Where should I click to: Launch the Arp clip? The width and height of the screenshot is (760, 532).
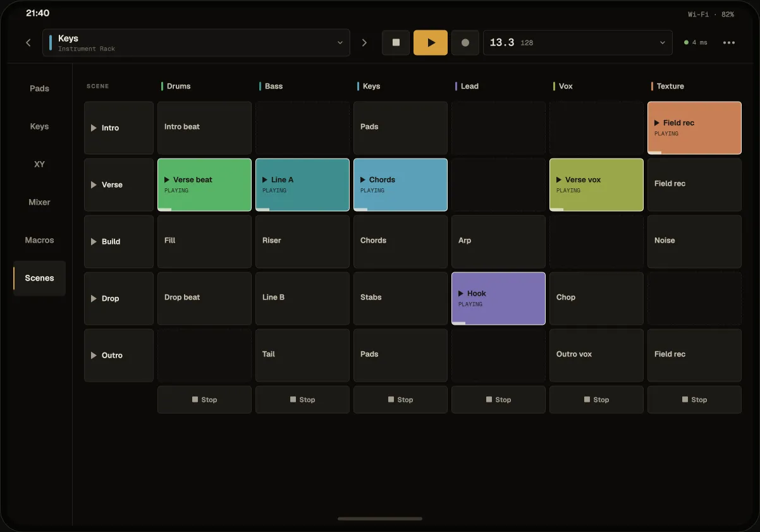tap(498, 241)
